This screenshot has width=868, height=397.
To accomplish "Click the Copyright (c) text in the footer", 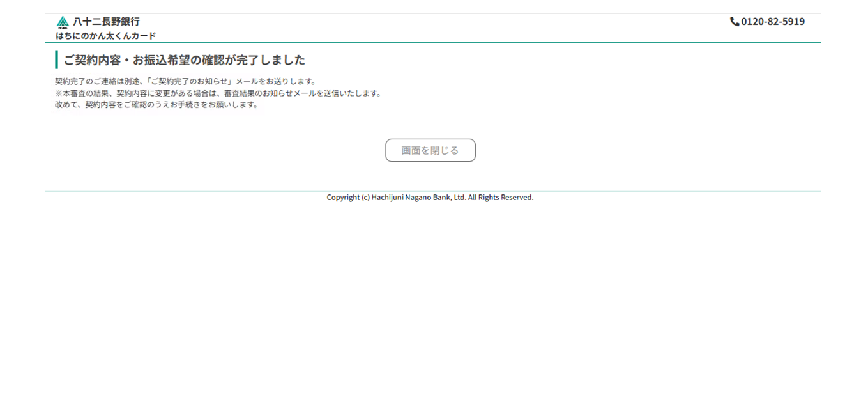I will 348,198.
